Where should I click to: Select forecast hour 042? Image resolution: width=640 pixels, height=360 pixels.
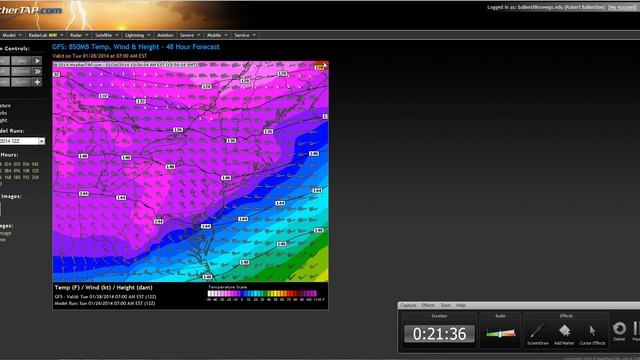click(35, 164)
